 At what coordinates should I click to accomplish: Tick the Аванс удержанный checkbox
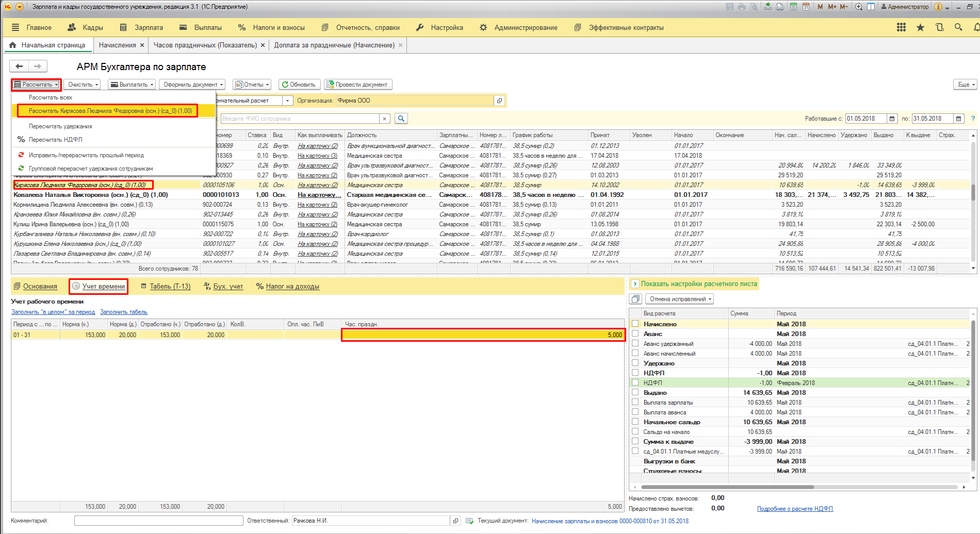pyautogui.click(x=635, y=344)
